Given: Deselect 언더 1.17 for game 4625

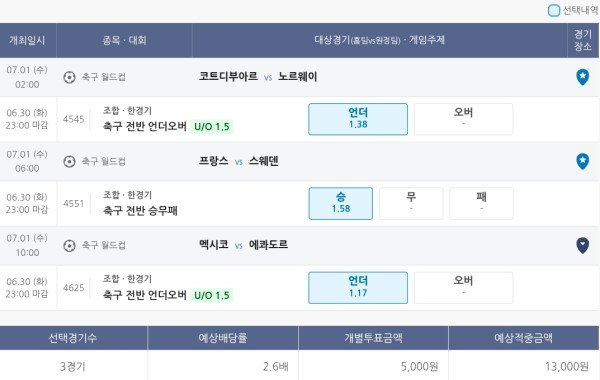Looking at the screenshot, I should (x=358, y=288).
